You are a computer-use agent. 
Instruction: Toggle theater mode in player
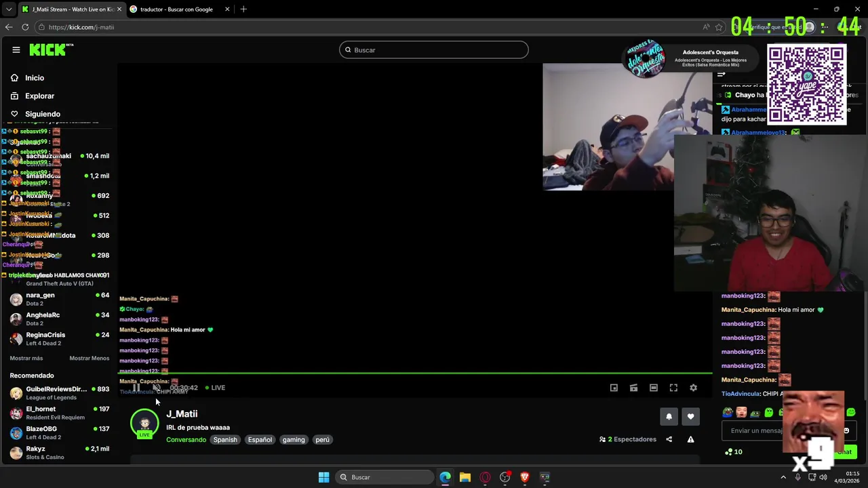[x=653, y=388]
